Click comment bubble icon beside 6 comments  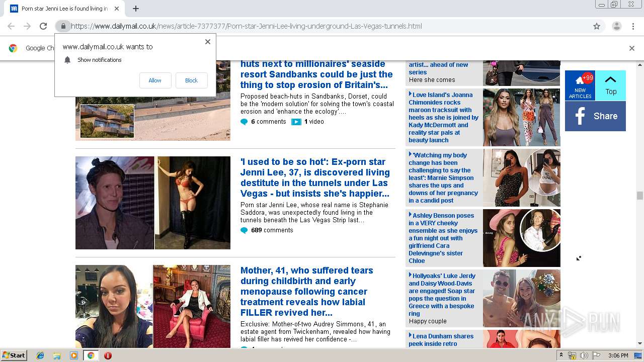(x=244, y=122)
